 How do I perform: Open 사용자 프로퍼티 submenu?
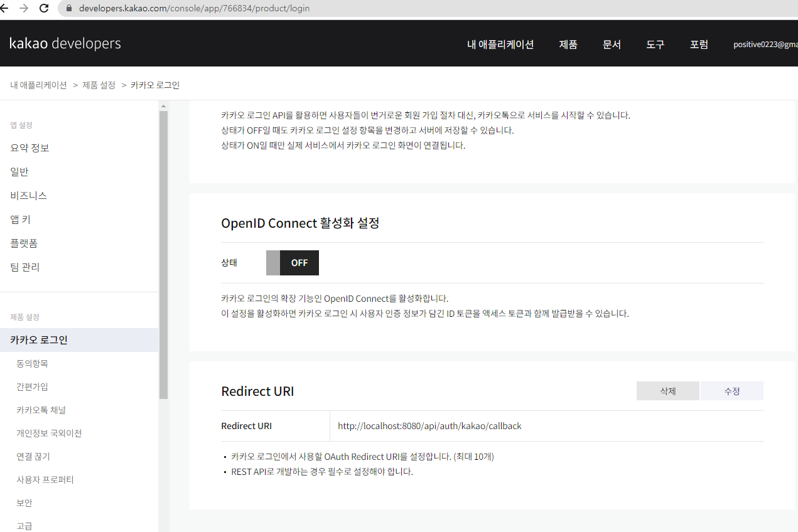(45, 479)
